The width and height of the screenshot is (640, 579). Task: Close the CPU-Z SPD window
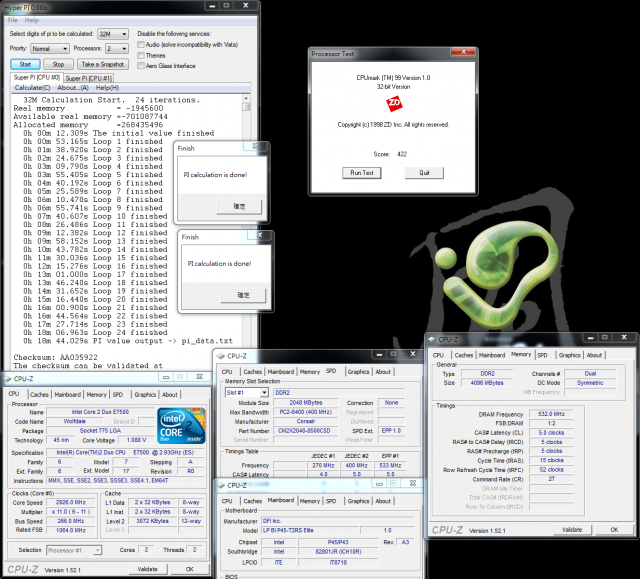pos(413,354)
